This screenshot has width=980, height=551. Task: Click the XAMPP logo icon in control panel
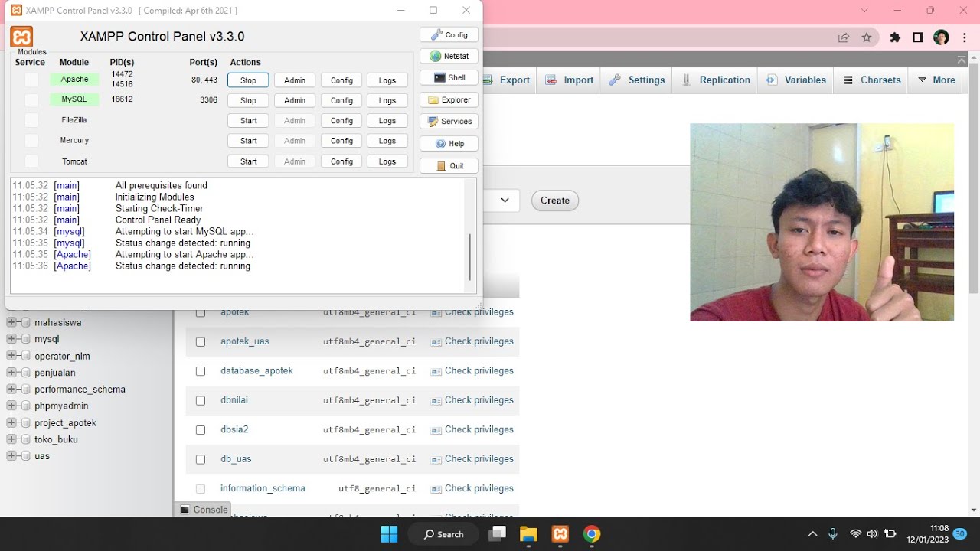(21, 37)
